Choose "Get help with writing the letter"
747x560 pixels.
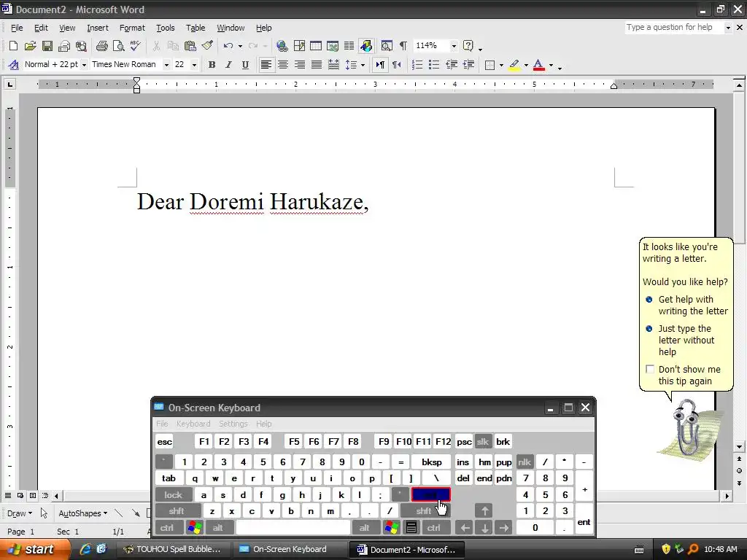click(x=693, y=306)
